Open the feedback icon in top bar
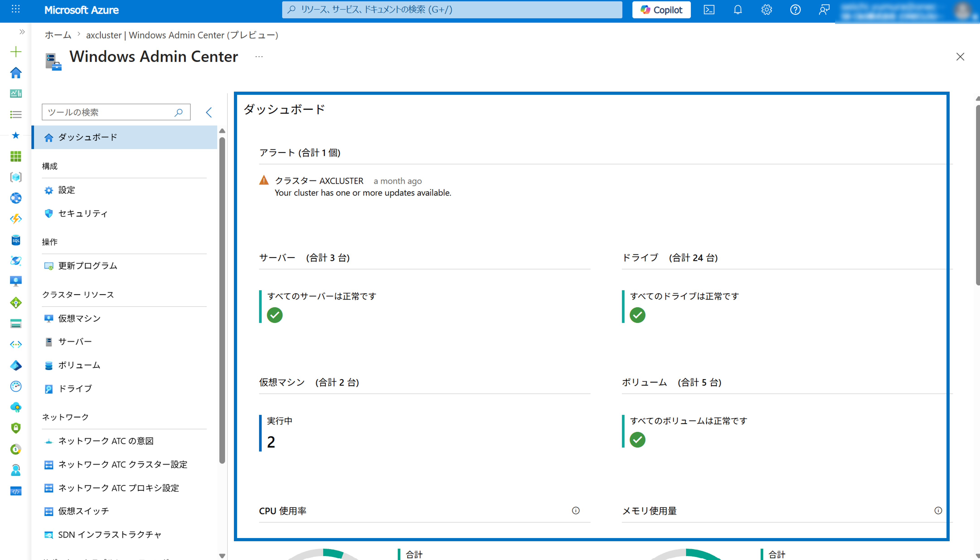The width and height of the screenshot is (980, 560). pyautogui.click(x=824, y=10)
